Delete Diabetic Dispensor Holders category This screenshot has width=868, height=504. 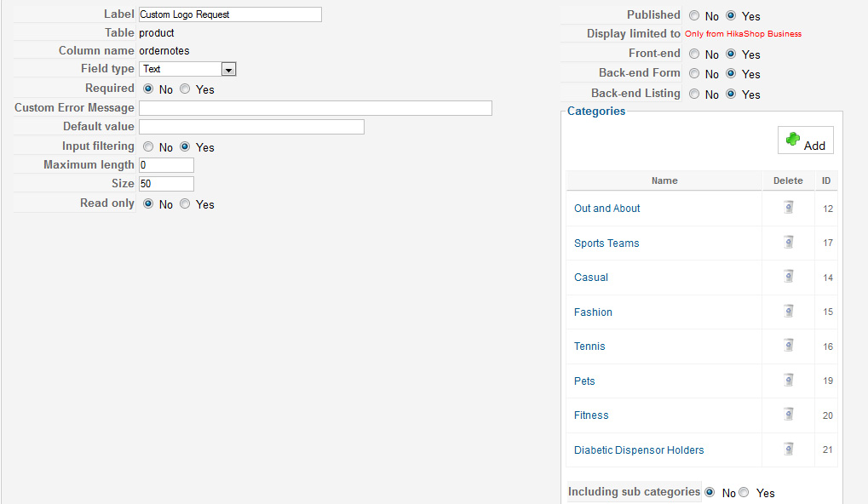789,450
